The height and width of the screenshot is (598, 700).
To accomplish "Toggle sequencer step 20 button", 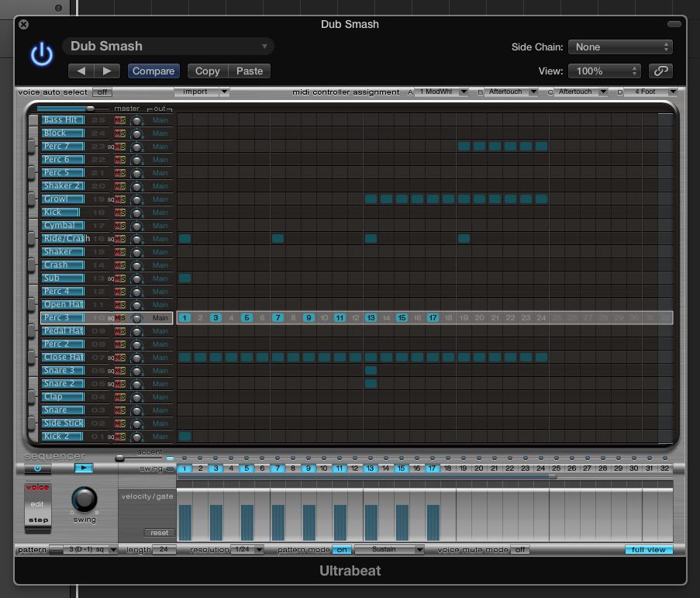I will pyautogui.click(x=478, y=468).
